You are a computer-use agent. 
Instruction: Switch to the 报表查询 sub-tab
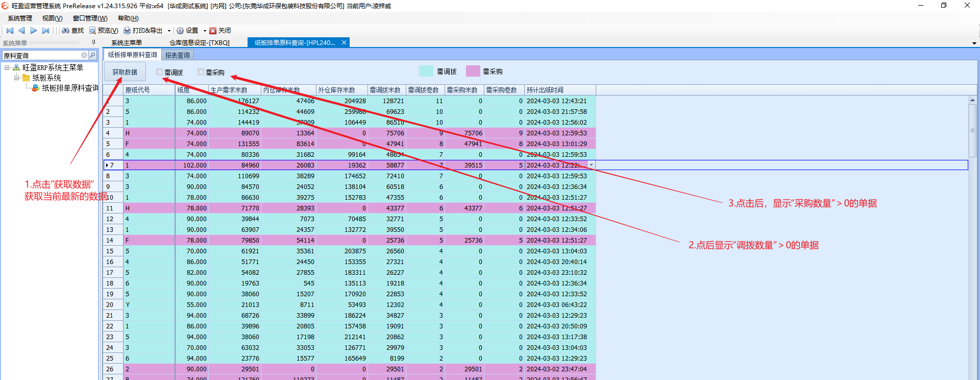[x=178, y=55]
